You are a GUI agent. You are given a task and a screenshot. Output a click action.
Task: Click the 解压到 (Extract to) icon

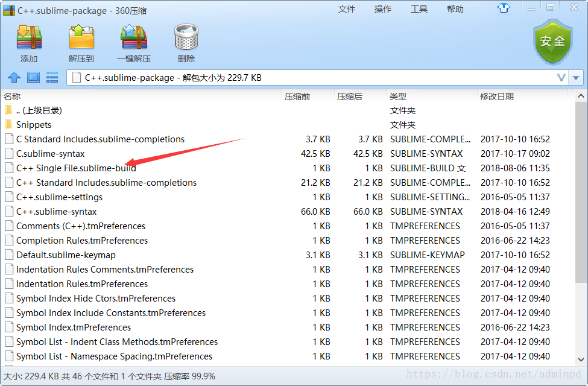(x=81, y=37)
